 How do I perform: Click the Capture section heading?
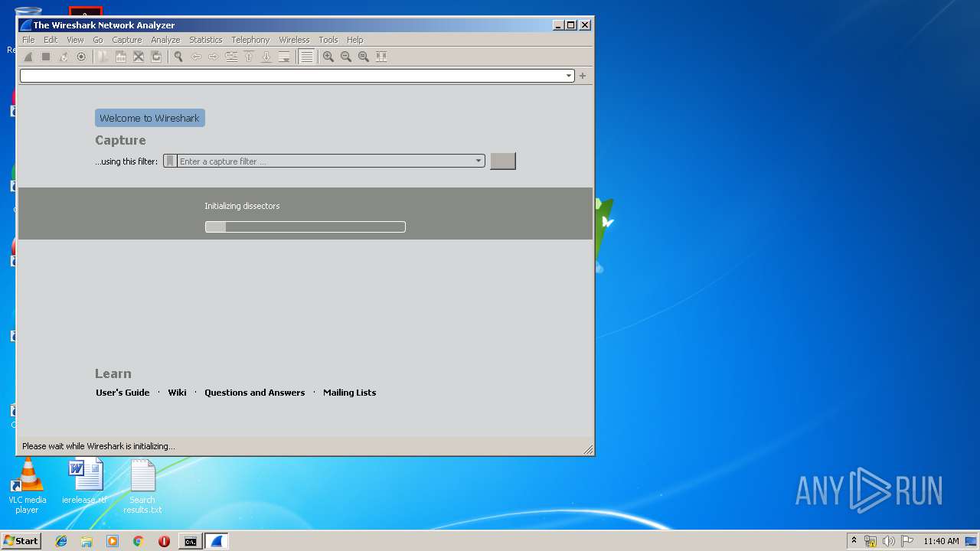tap(120, 140)
